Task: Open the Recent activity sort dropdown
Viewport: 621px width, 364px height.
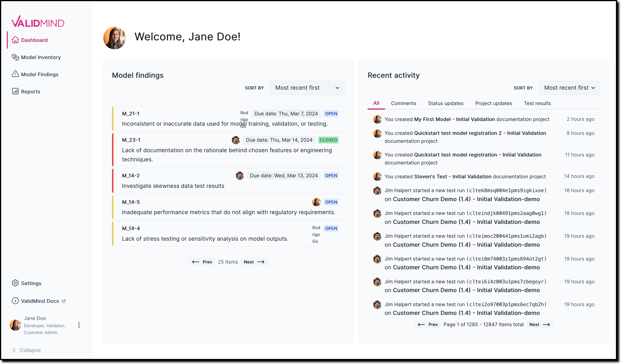Action: pos(569,88)
